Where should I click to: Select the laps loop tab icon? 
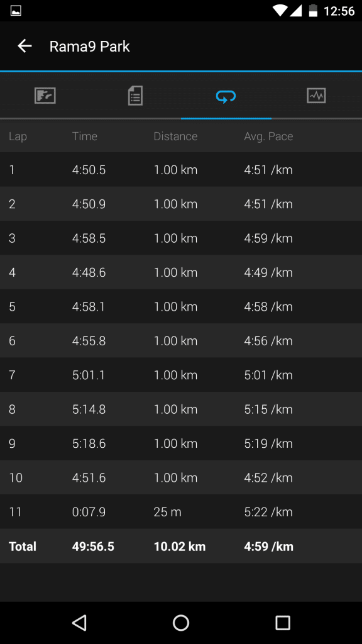pyautogui.click(x=226, y=97)
